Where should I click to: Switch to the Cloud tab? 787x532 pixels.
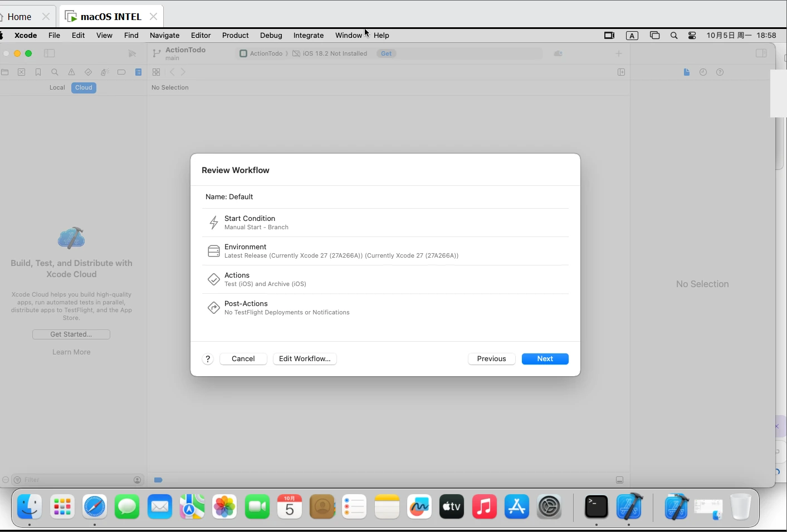point(84,88)
